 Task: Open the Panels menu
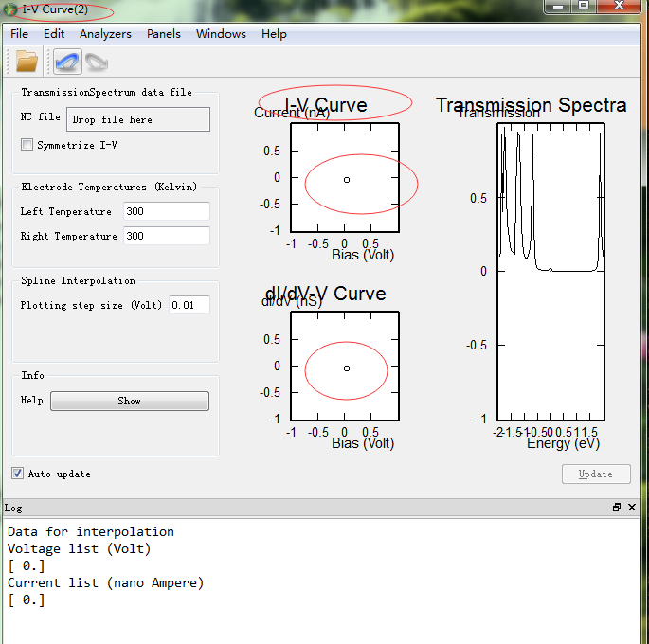[x=164, y=34]
